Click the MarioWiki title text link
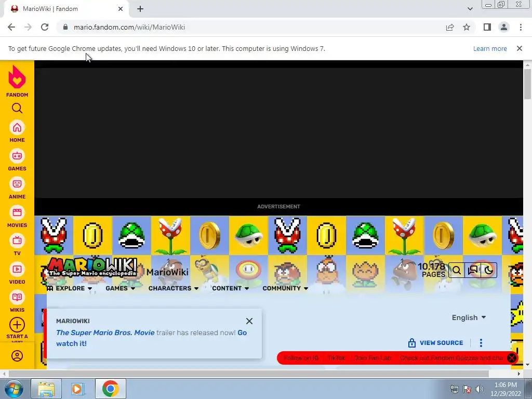The width and height of the screenshot is (532, 399). point(167,272)
